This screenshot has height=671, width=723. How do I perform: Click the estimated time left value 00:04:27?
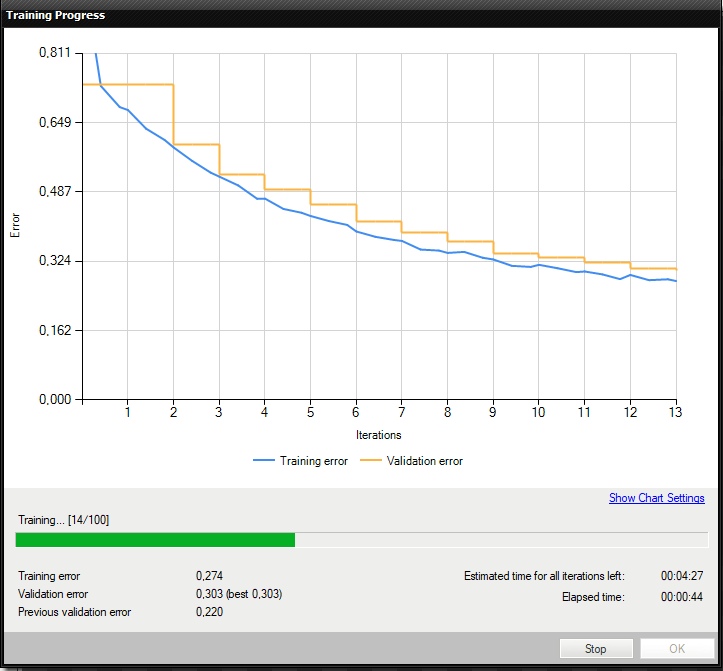[680, 576]
